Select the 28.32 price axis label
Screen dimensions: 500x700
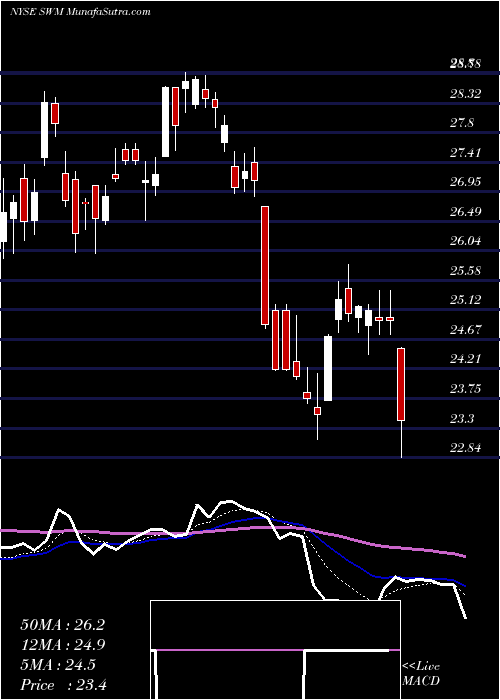(465, 94)
